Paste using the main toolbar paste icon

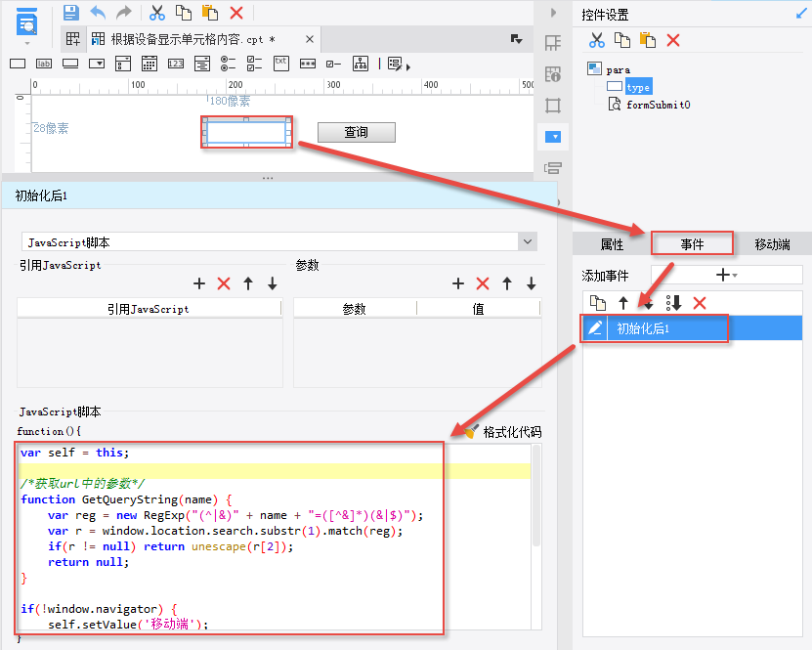210,13
